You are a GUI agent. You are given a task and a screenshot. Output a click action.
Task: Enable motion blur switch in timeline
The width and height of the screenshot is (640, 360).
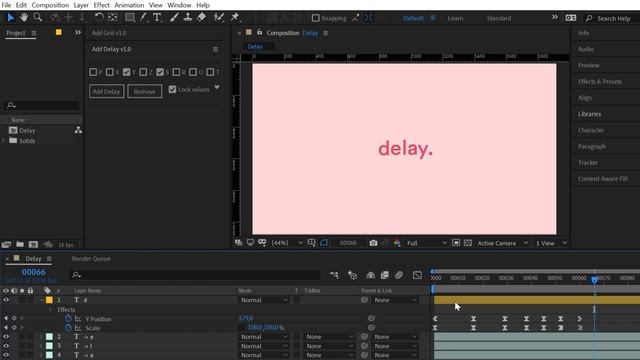(399, 275)
